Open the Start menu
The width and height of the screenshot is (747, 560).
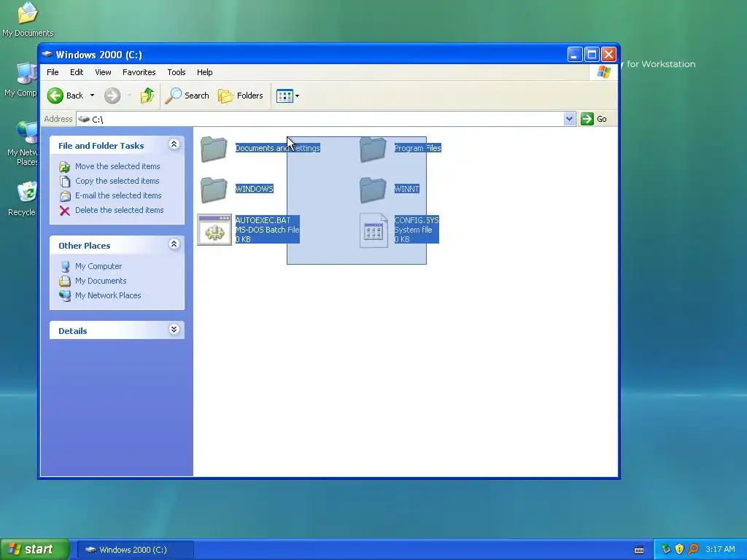pos(35,550)
